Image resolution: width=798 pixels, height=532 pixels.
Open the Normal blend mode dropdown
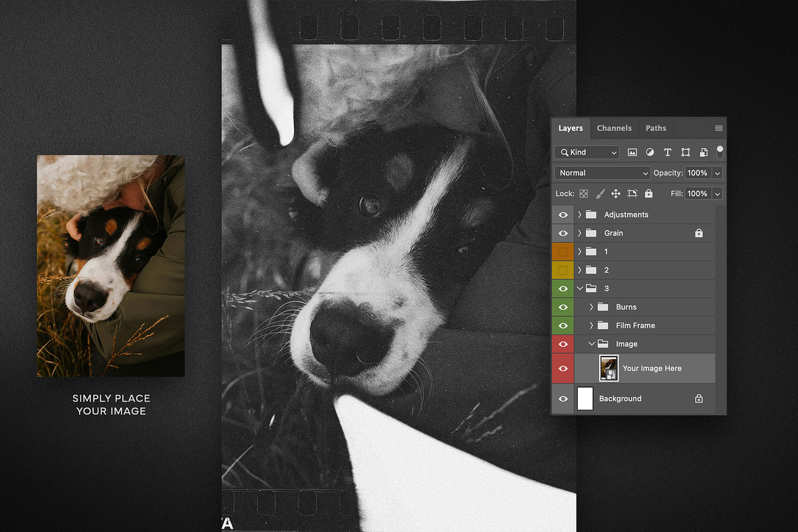[x=602, y=173]
